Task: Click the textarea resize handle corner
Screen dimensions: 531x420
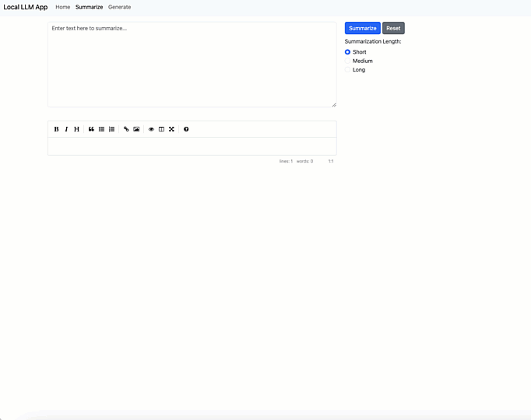Action: click(334, 104)
